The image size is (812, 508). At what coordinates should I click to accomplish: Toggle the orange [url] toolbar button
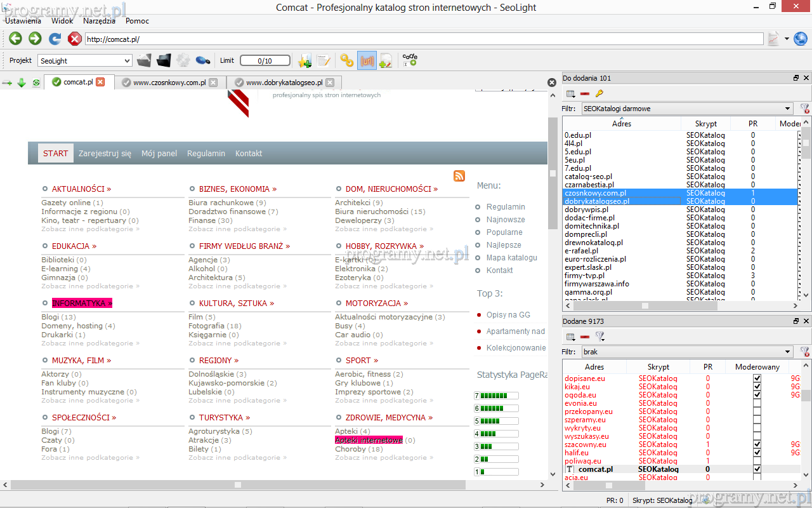click(367, 60)
